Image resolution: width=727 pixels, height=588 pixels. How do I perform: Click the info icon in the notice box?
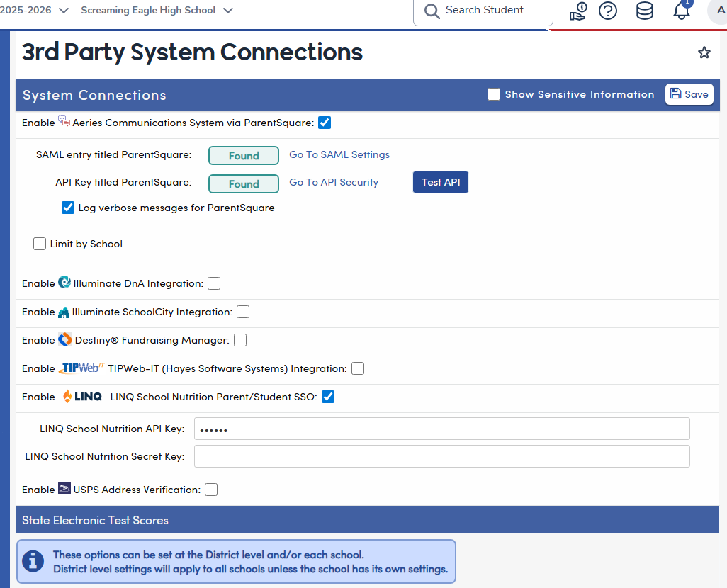pos(33,561)
